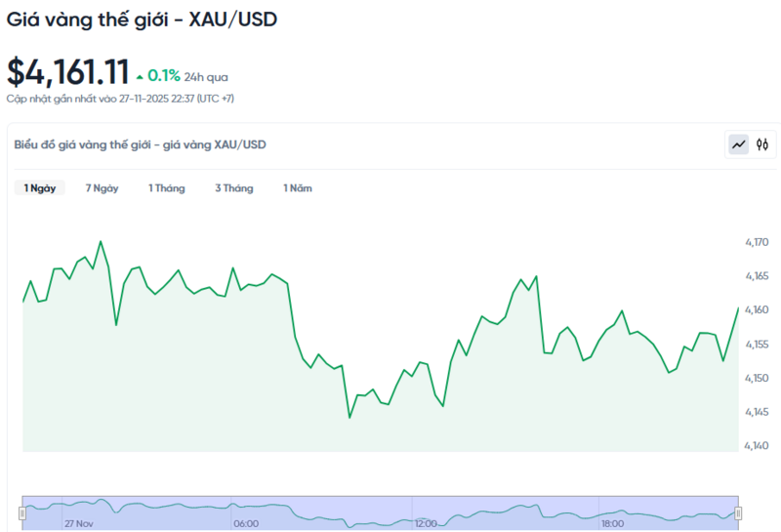This screenshot has height=532, width=781.
Task: Select the 7 Ngày time range
Action: 102,188
